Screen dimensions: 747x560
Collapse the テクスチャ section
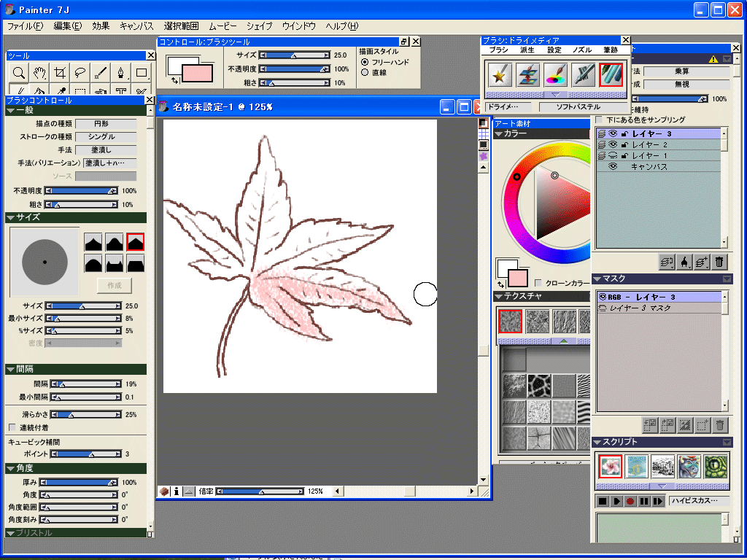tap(498, 296)
